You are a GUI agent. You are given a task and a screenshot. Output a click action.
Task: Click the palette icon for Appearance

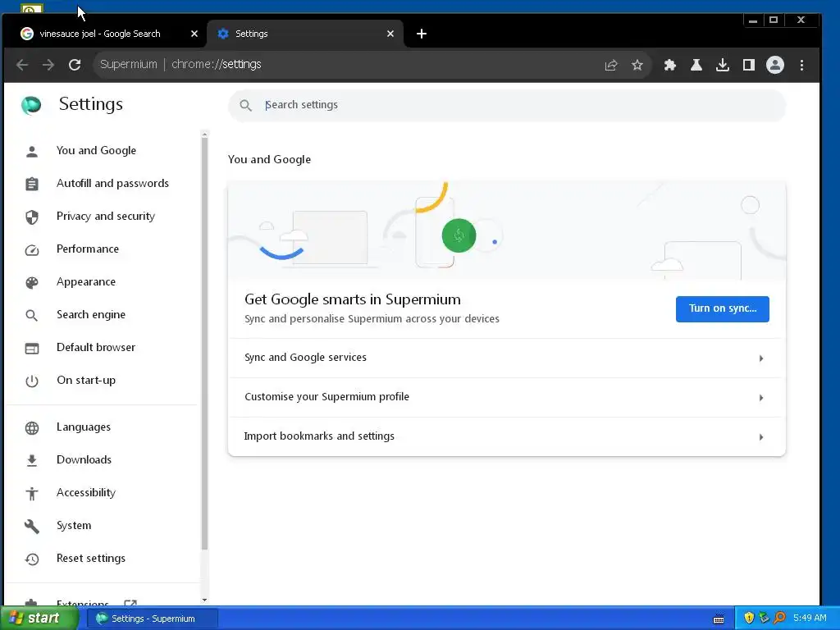(x=32, y=283)
